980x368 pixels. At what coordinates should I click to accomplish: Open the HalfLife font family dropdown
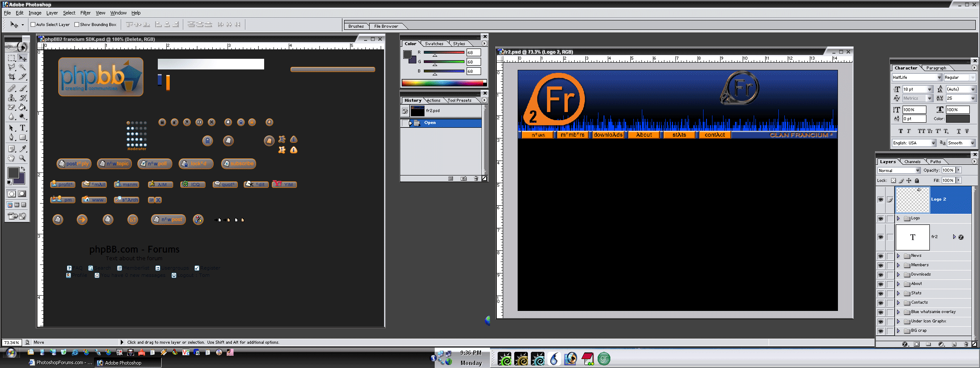click(x=939, y=78)
